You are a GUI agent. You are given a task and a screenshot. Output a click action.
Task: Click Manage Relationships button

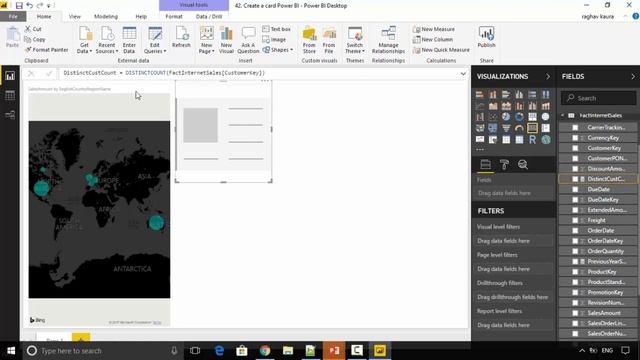(388, 40)
